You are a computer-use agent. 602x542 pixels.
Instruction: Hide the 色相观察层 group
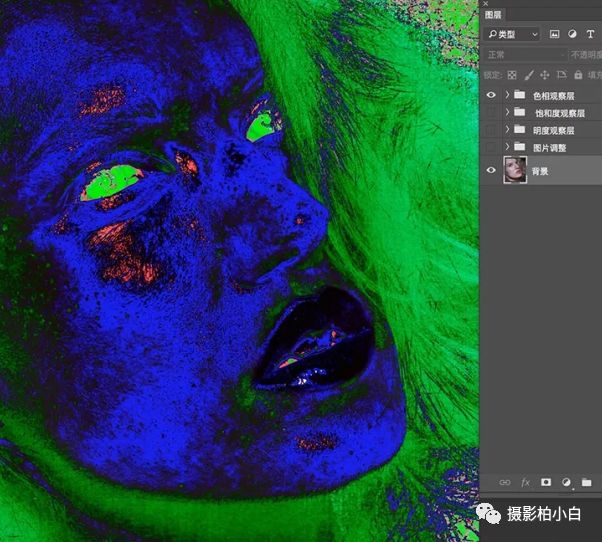[x=490, y=95]
